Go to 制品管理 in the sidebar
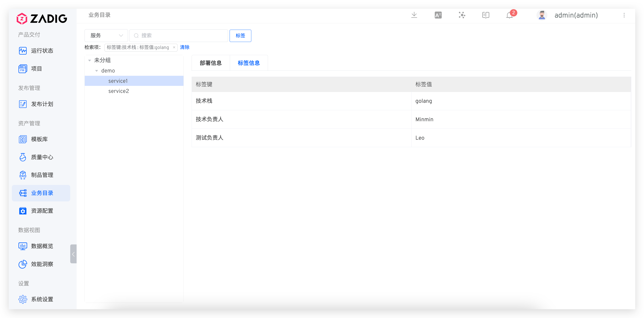This screenshot has width=644, height=318. (x=41, y=175)
